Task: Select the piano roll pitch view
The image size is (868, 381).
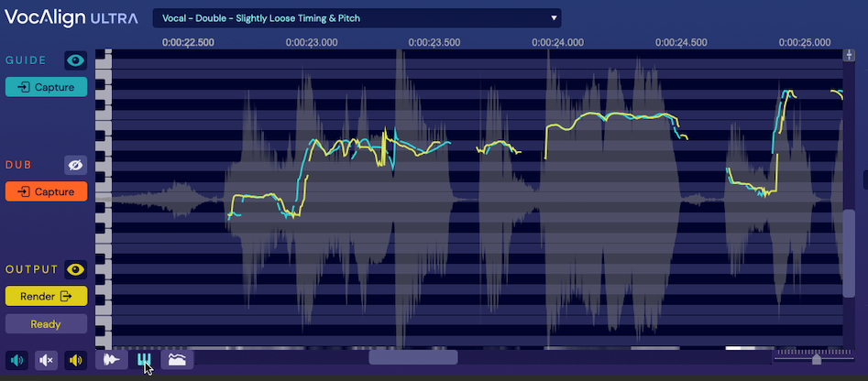Action: click(144, 360)
